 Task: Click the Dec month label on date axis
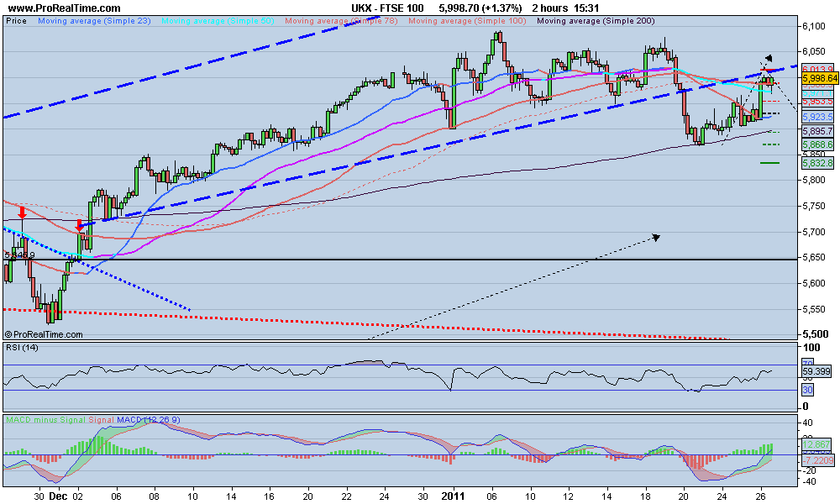point(58,496)
